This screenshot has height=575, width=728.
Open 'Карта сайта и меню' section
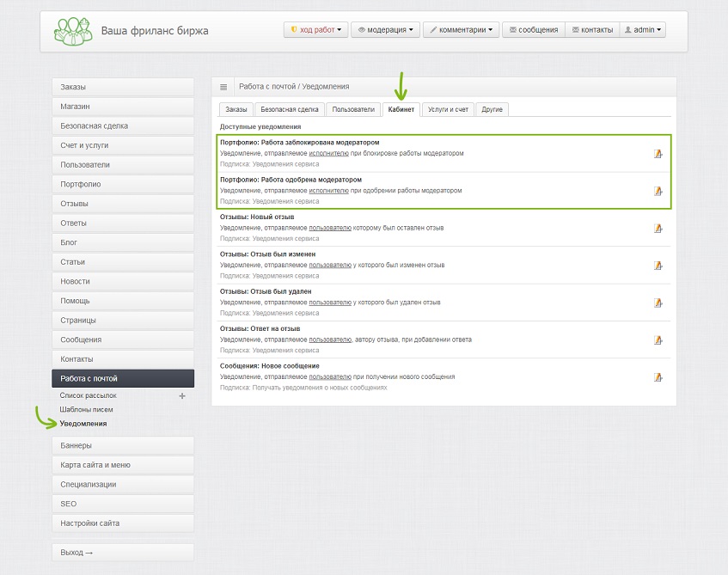(123, 465)
